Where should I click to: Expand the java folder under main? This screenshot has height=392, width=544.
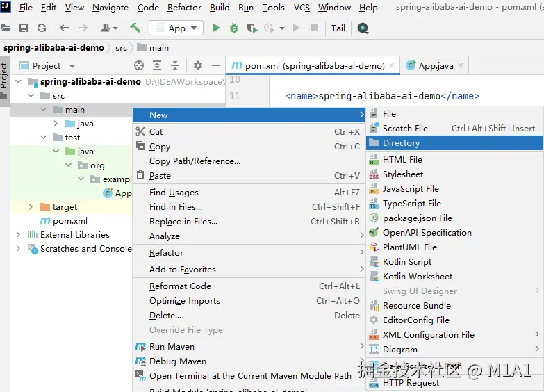pos(56,123)
